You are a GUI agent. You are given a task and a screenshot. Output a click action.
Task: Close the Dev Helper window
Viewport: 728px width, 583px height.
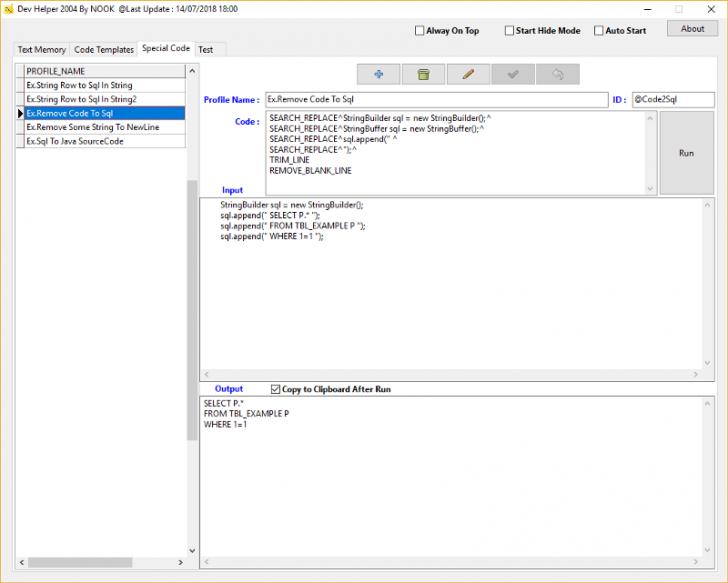[711, 9]
